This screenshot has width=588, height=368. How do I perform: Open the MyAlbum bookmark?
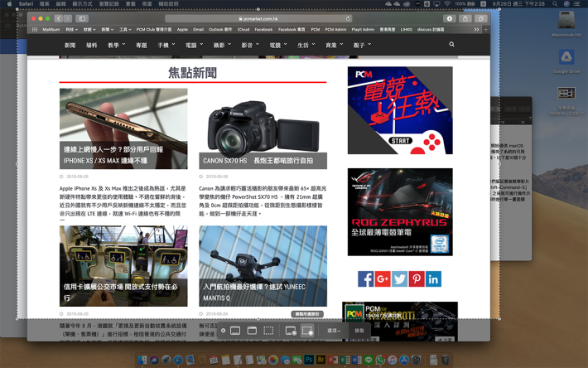[51, 29]
